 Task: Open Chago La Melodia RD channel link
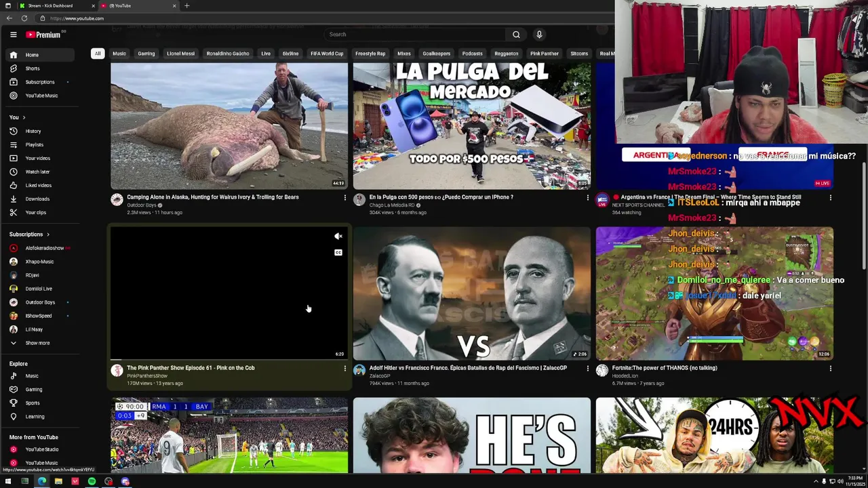392,205
